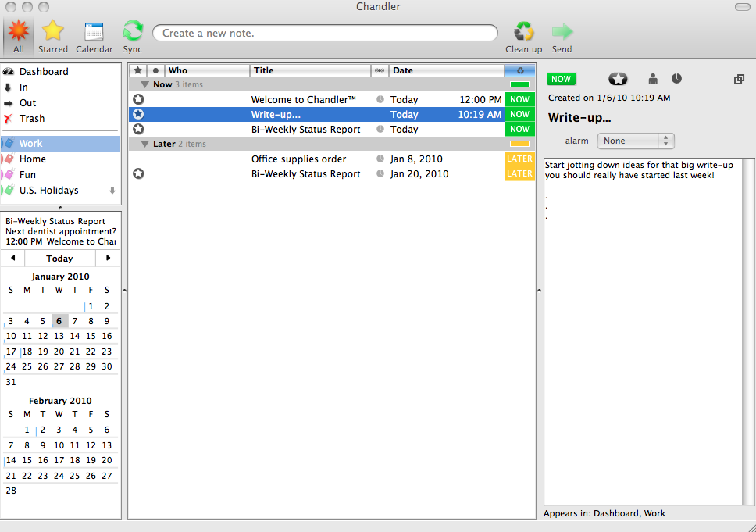Collapse the Now section
756x532 pixels.
coord(144,85)
